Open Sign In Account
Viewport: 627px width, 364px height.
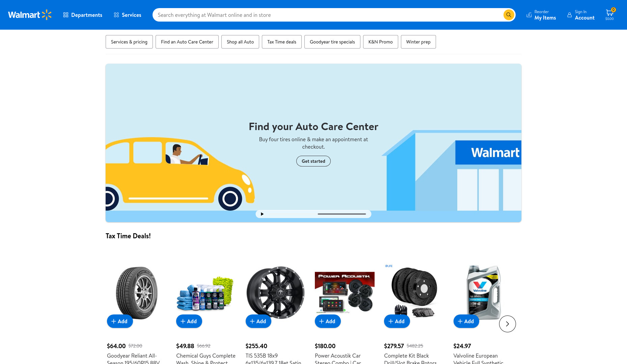coord(581,15)
